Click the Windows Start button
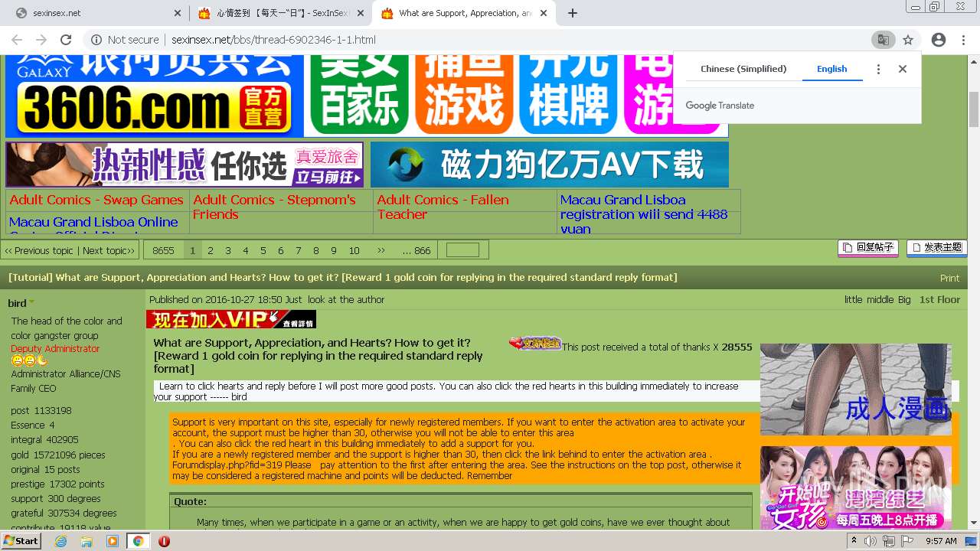The height and width of the screenshot is (551, 980). (21, 541)
